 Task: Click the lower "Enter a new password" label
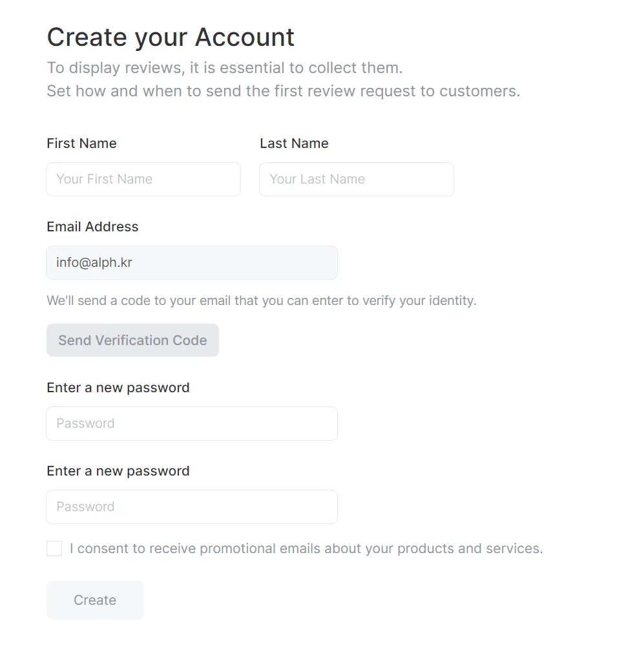[x=118, y=471]
